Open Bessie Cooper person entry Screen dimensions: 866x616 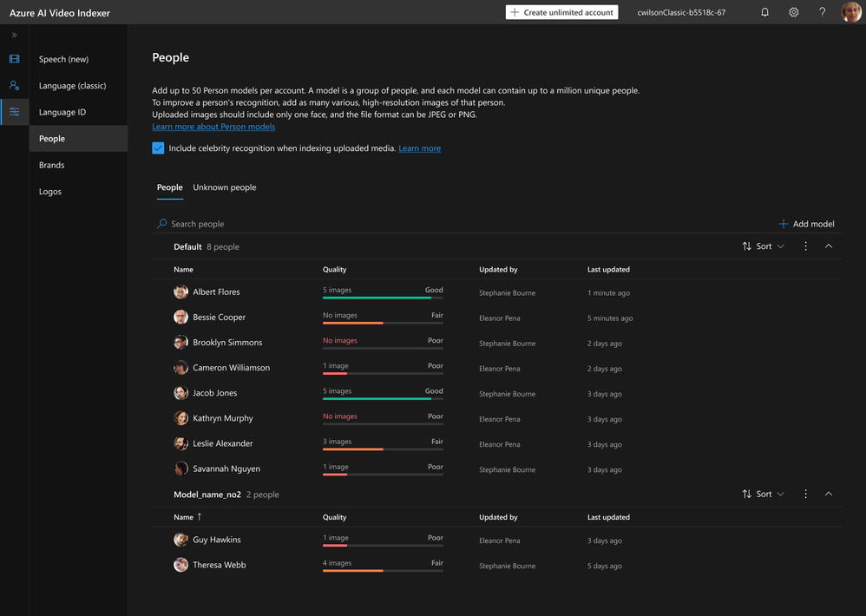219,318
